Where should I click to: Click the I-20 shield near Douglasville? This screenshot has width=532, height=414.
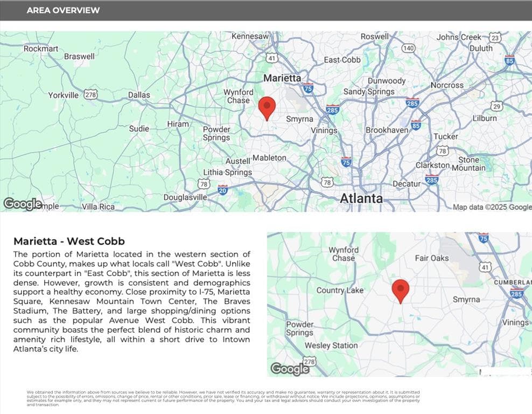[222, 190]
